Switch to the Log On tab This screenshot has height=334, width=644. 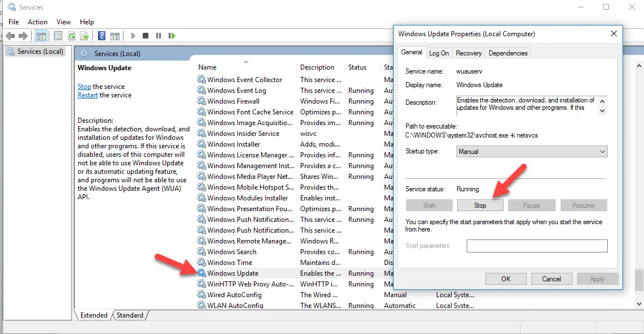click(x=439, y=53)
